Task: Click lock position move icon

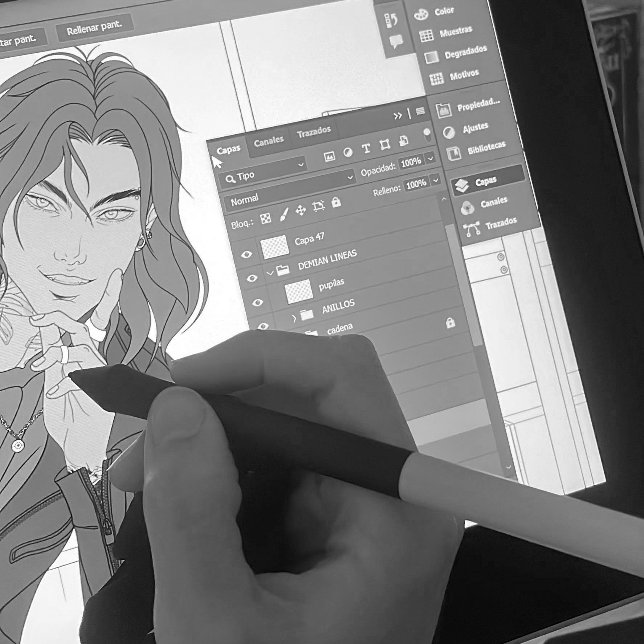Action: pos(301,211)
